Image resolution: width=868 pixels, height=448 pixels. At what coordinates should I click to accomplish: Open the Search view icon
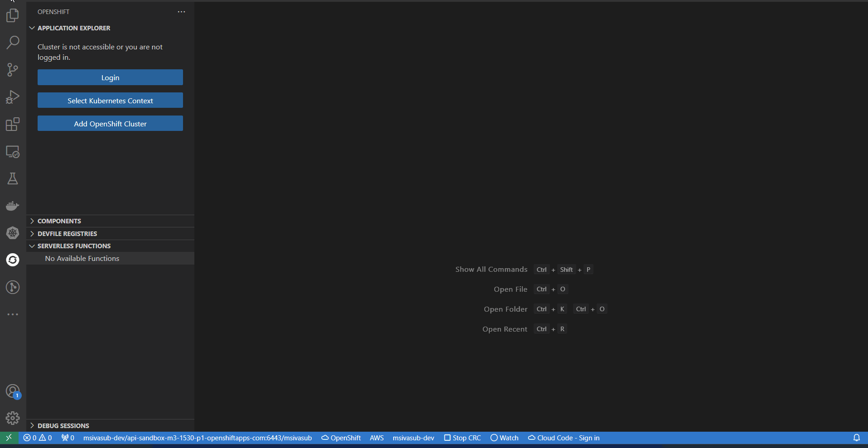[x=13, y=43]
